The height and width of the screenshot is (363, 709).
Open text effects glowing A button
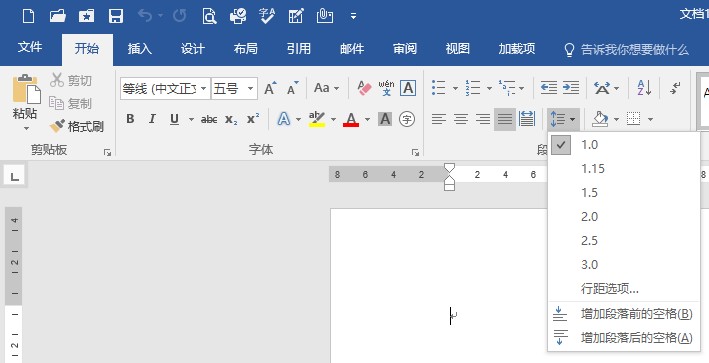coord(284,119)
